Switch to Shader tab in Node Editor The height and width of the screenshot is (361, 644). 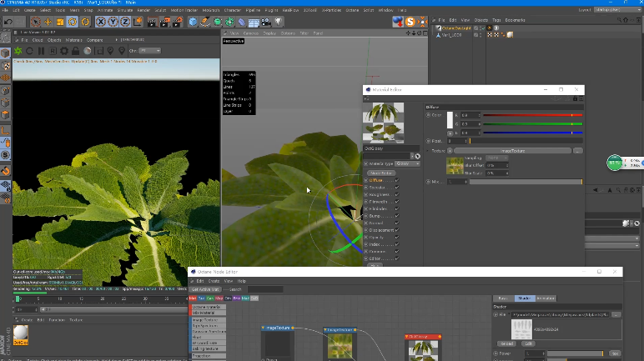(x=525, y=298)
